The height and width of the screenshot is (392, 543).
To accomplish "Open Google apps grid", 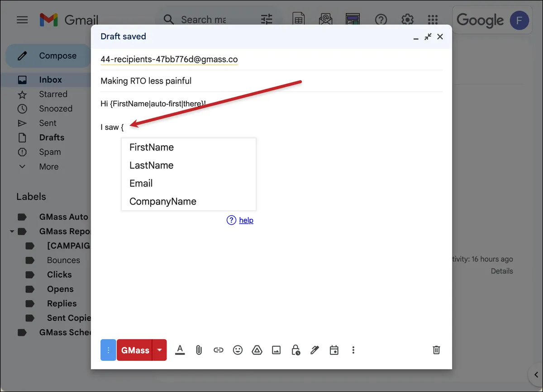I will point(433,19).
